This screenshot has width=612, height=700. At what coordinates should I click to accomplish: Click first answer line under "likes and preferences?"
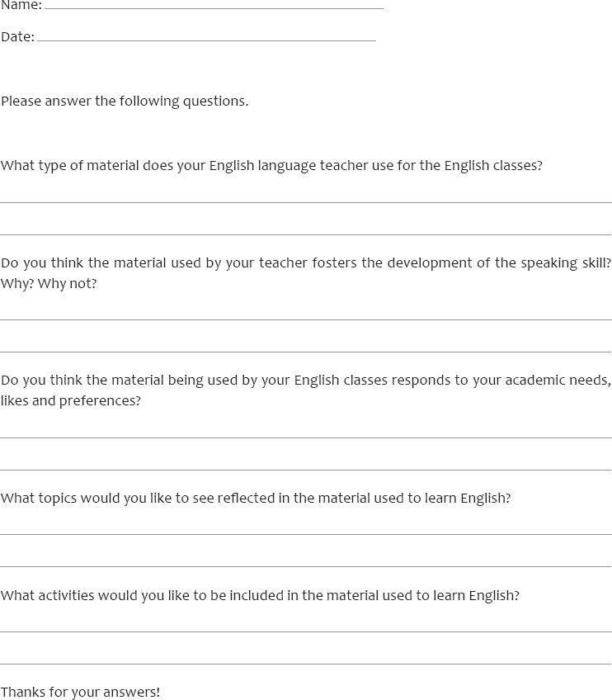[x=305, y=436]
